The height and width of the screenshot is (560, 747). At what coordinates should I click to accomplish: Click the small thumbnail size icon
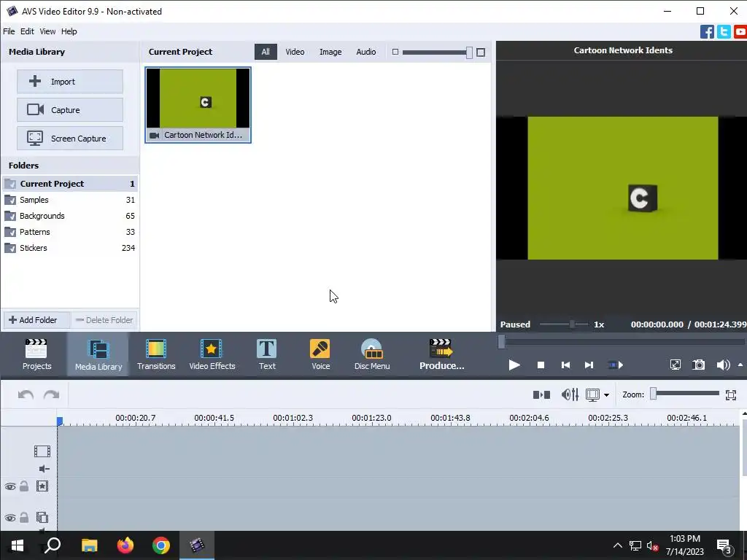click(395, 52)
